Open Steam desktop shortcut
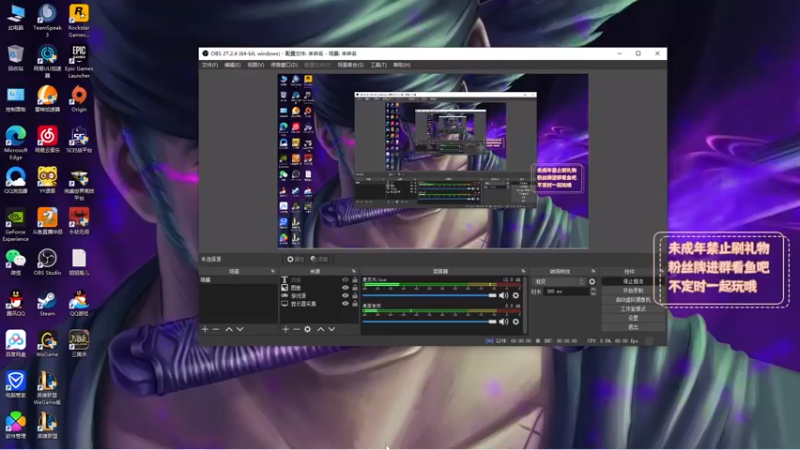The width and height of the screenshot is (800, 450). [x=47, y=303]
